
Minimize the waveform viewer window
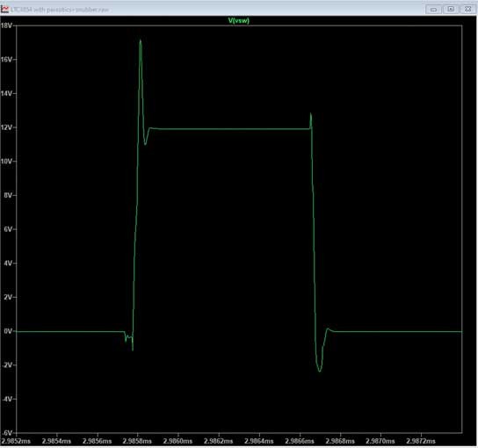tap(433, 10)
